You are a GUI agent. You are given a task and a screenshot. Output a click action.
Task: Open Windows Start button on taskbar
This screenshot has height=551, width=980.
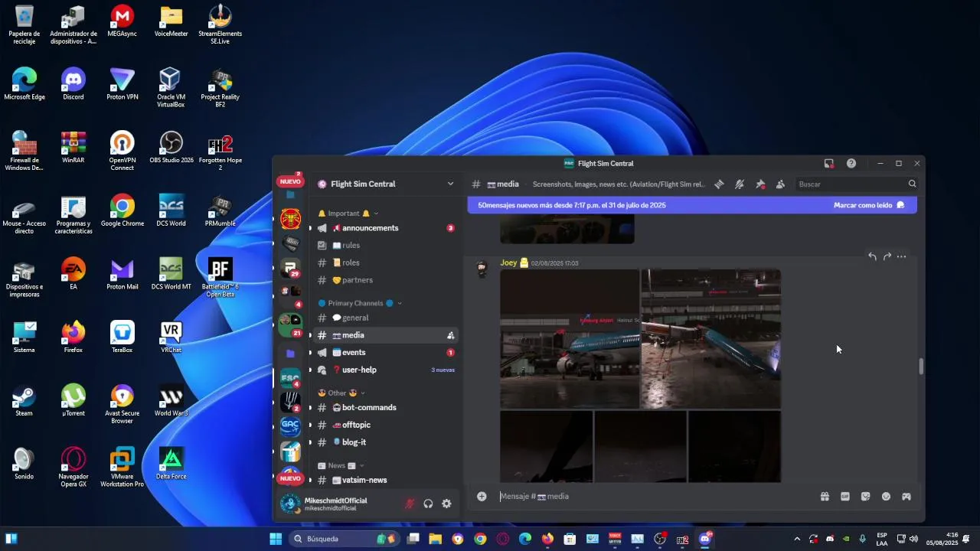coord(276,539)
